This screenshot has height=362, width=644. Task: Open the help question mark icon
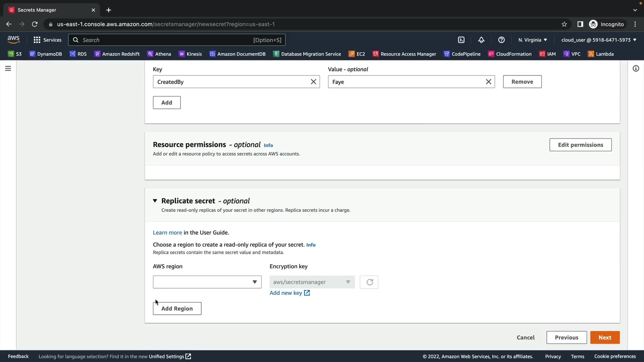point(501,40)
